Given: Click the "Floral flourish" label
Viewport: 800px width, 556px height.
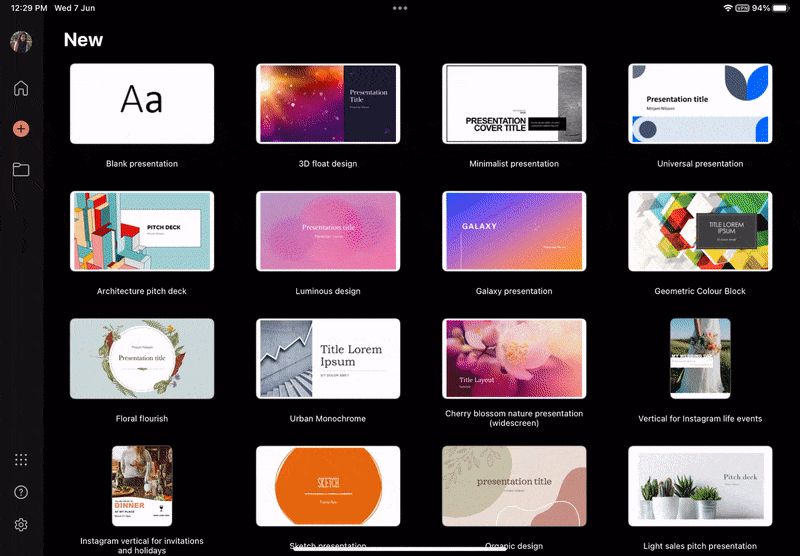Looking at the screenshot, I should pos(142,419).
